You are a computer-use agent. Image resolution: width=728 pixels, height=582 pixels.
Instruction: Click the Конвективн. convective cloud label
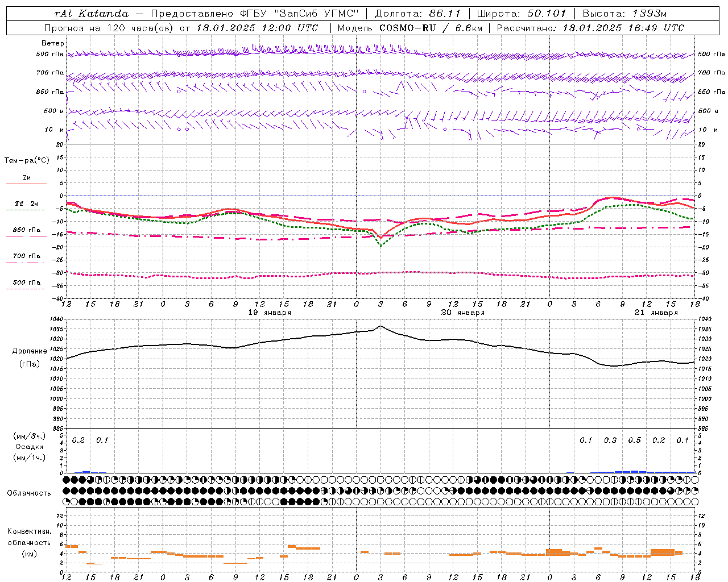[29, 532]
